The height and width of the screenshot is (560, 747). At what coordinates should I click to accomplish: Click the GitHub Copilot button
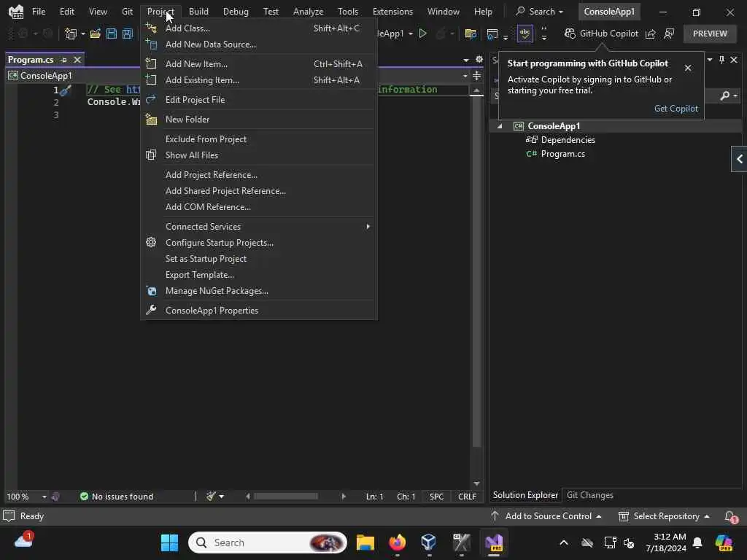[601, 34]
